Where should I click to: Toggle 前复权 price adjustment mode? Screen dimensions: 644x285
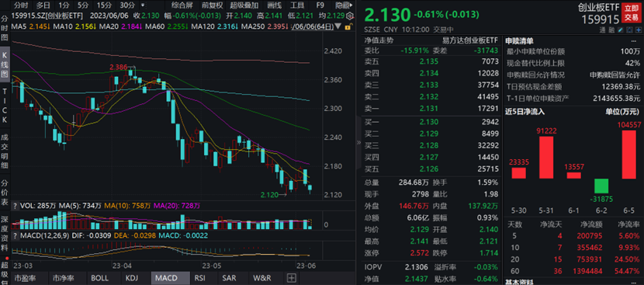pyautogui.click(x=213, y=5)
